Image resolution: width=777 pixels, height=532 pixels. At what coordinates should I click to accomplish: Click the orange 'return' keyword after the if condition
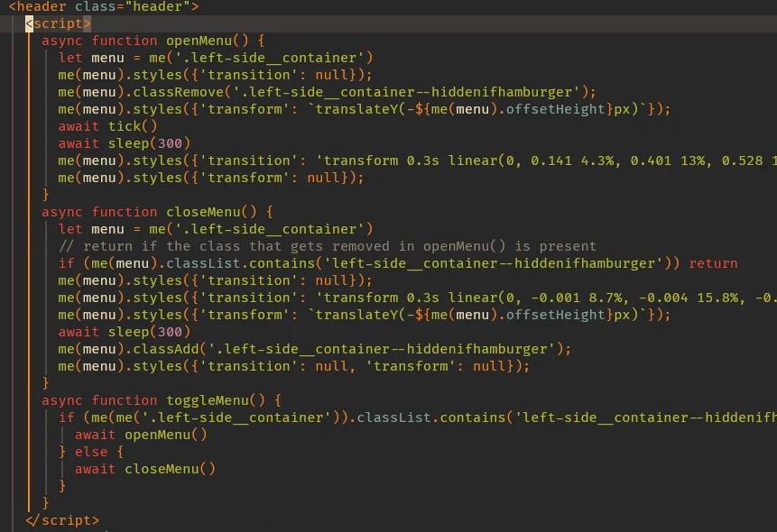coord(713,263)
